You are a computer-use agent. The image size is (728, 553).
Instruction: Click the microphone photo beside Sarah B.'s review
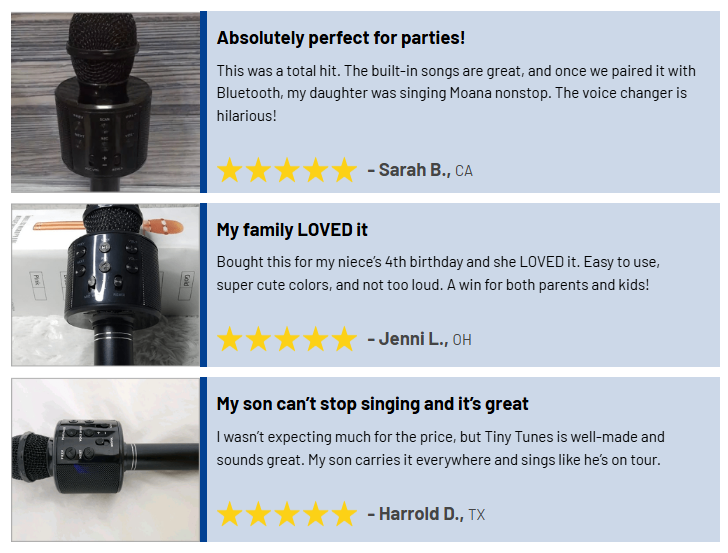pyautogui.click(x=105, y=101)
